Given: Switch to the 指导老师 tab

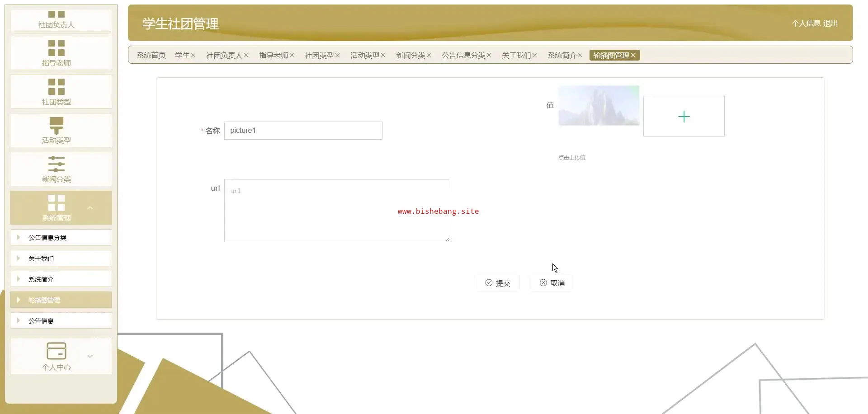Looking at the screenshot, I should pos(274,55).
